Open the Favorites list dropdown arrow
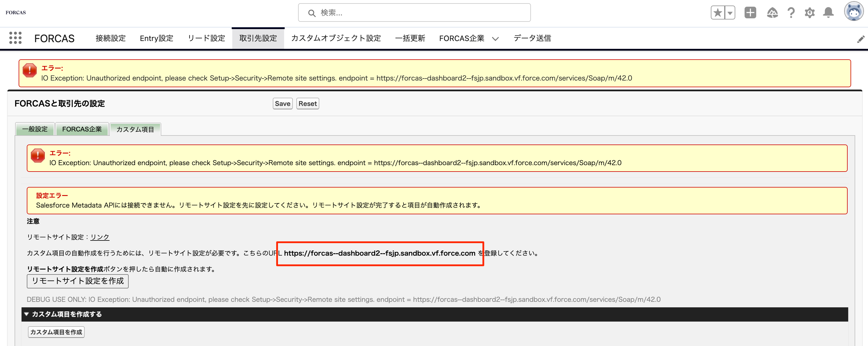Screen dimensions: 868x346 [729, 13]
